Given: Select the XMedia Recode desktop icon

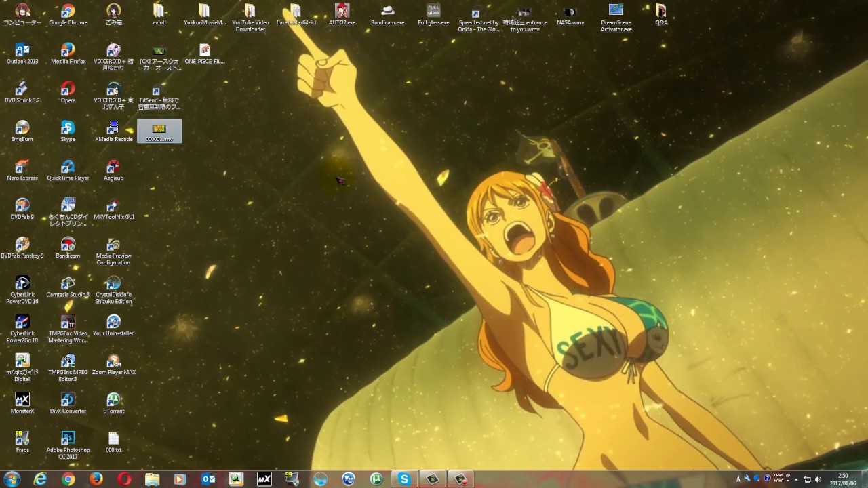Looking at the screenshot, I should [113, 131].
